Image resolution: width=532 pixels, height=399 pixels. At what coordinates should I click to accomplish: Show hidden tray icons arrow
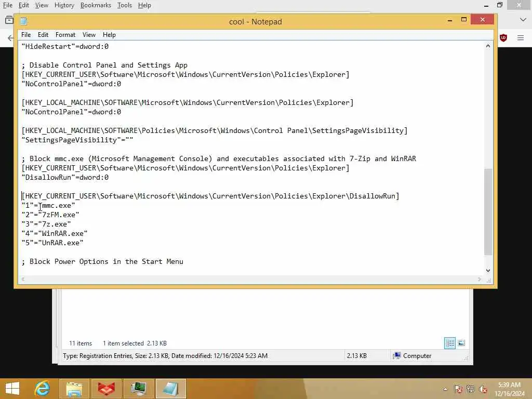445,389
